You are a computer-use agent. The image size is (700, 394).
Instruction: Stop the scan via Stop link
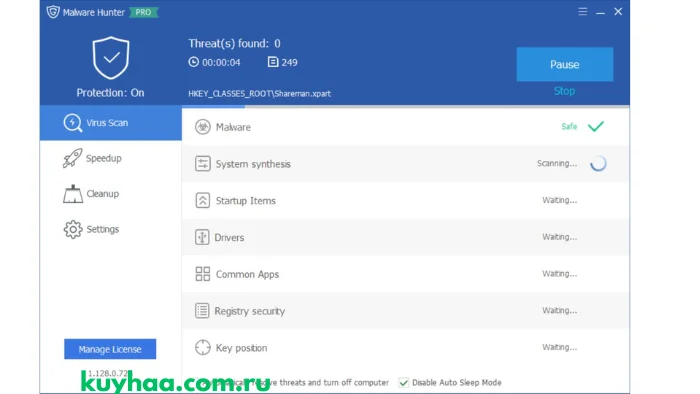tap(564, 91)
